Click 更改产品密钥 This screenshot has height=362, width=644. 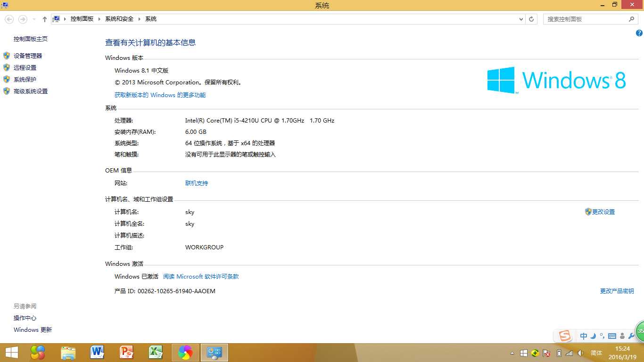617,291
